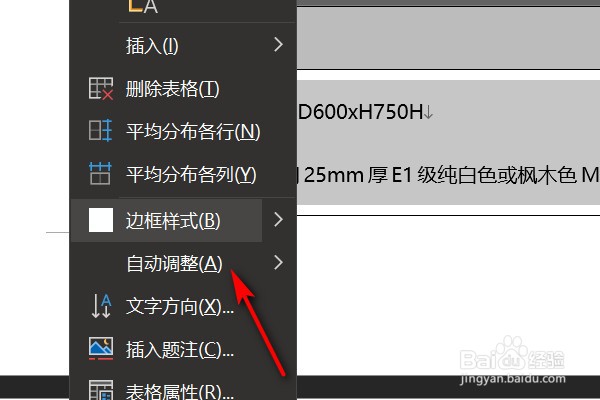Click the Table Properties icon
This screenshot has width=600, height=400.
(x=101, y=390)
